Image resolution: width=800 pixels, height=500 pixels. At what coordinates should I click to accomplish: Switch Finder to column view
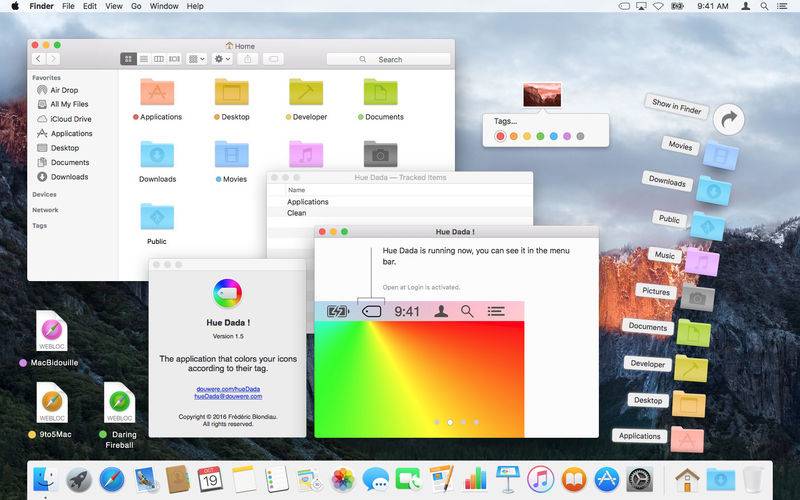click(x=159, y=59)
